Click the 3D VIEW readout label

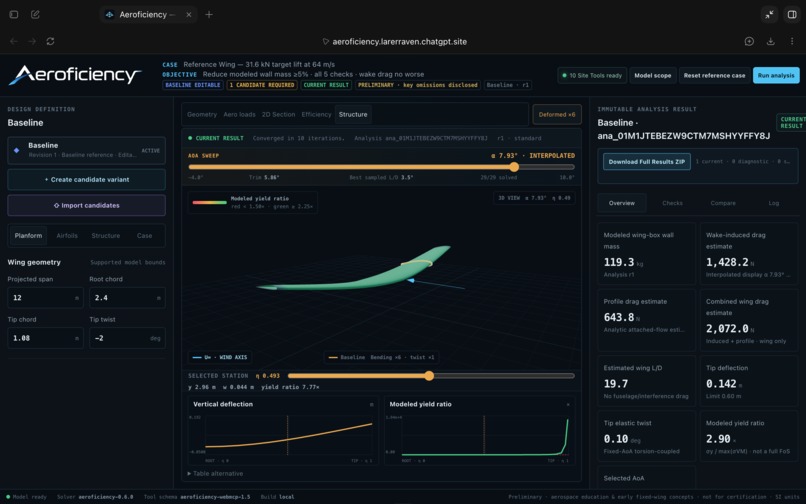coord(534,198)
